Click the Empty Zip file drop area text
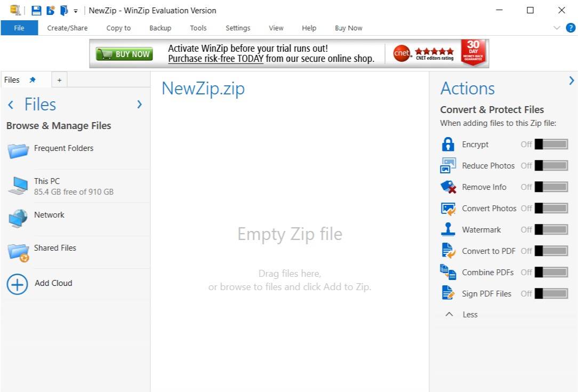Viewport: 578px width, 392px height. coord(290,234)
